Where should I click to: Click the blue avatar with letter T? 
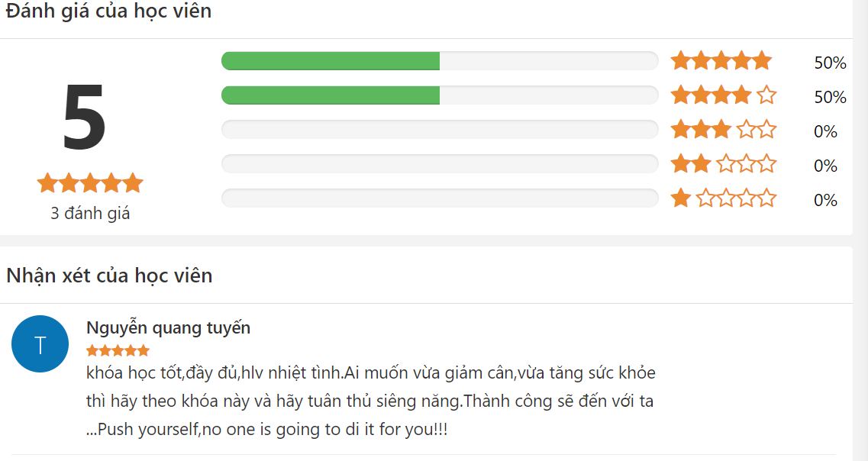[40, 343]
